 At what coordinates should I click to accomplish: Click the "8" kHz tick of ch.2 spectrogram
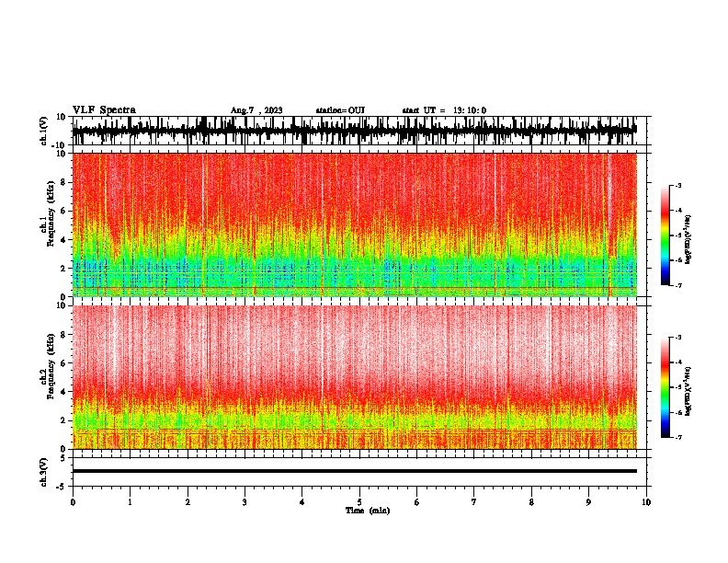tap(63, 335)
